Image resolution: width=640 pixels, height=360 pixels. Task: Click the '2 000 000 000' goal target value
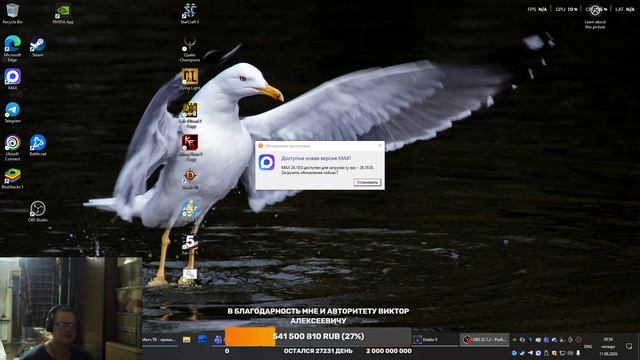pyautogui.click(x=389, y=351)
